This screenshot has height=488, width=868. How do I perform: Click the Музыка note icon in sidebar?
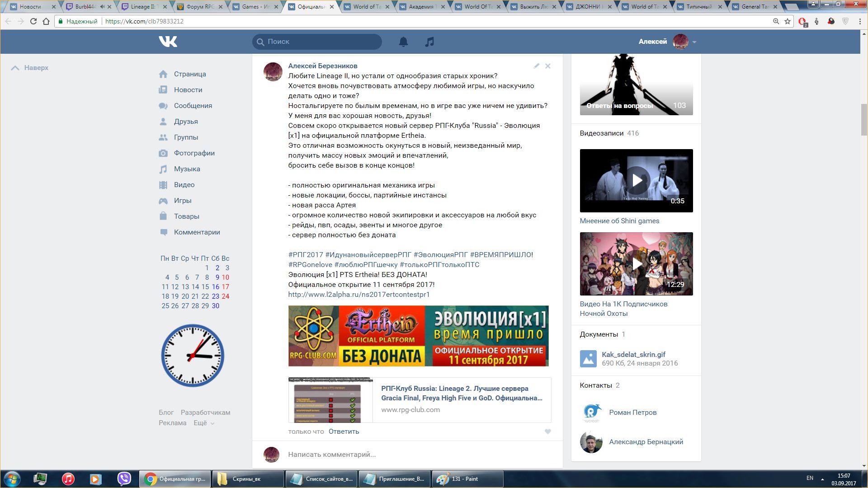163,169
